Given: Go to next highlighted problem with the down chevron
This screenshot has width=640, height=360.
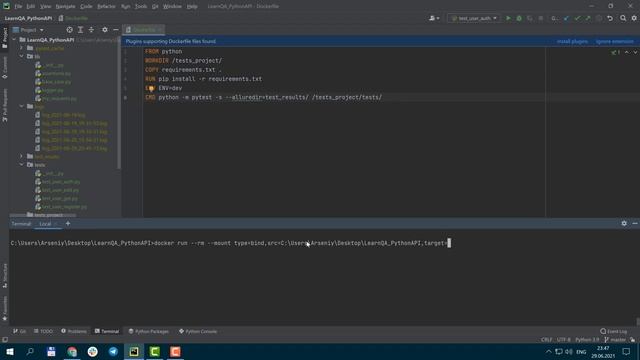Looking at the screenshot, I should point(635,52).
